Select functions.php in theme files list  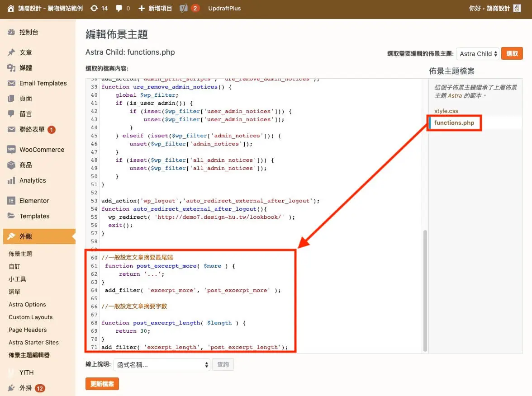[x=454, y=123]
